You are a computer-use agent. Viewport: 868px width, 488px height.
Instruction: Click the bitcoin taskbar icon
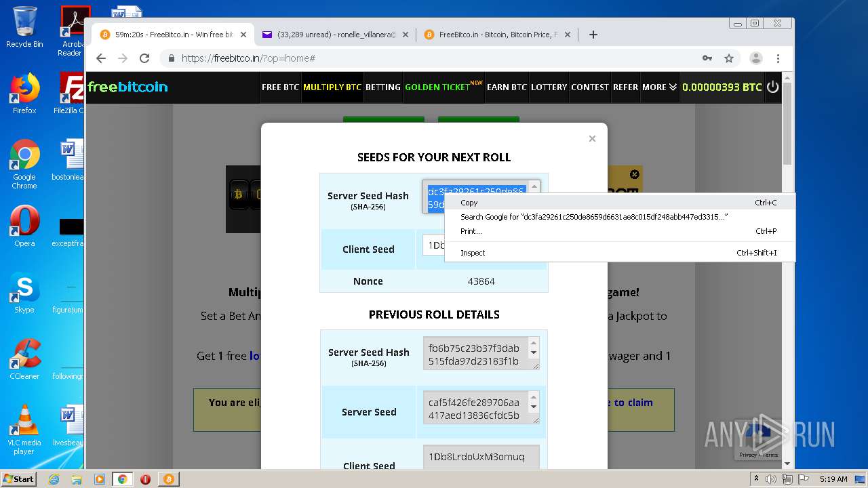coord(169,479)
